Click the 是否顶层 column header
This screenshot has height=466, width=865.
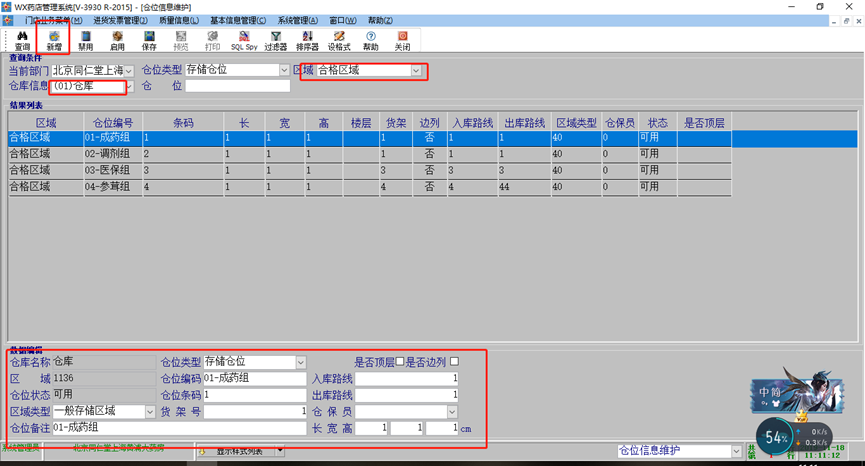pos(704,122)
